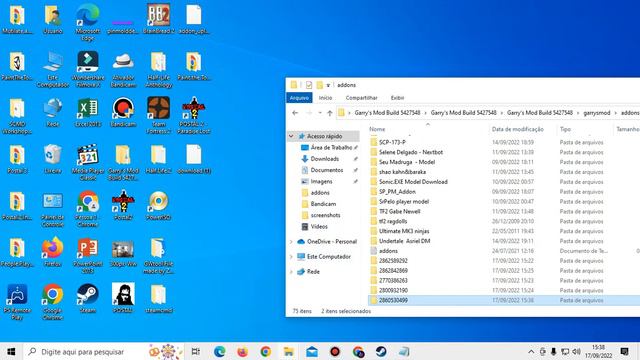Collapse the Acesso rápido tree node
The image size is (640, 360).
[291, 136]
